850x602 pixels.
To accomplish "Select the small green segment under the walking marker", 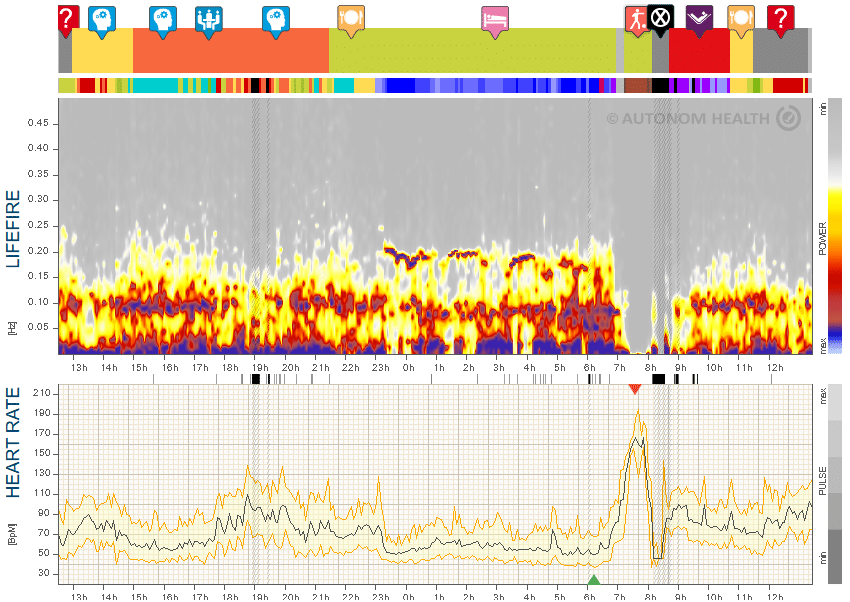I will pos(638,50).
